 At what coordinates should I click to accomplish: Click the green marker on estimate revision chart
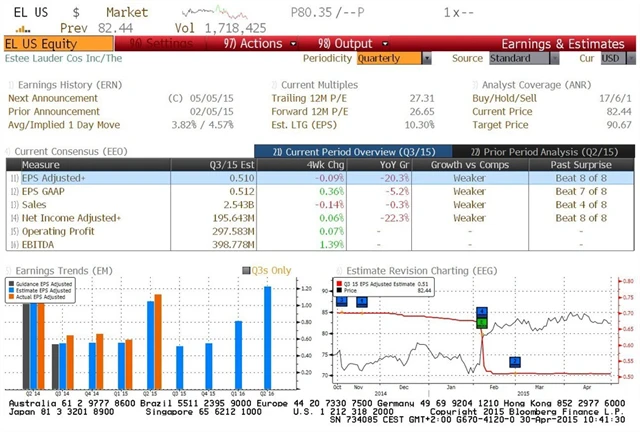(x=482, y=322)
